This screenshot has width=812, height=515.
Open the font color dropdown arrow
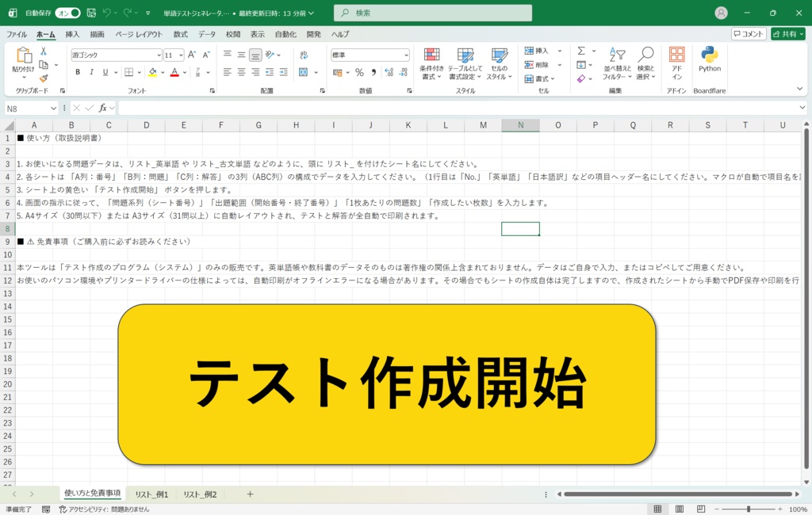184,72
